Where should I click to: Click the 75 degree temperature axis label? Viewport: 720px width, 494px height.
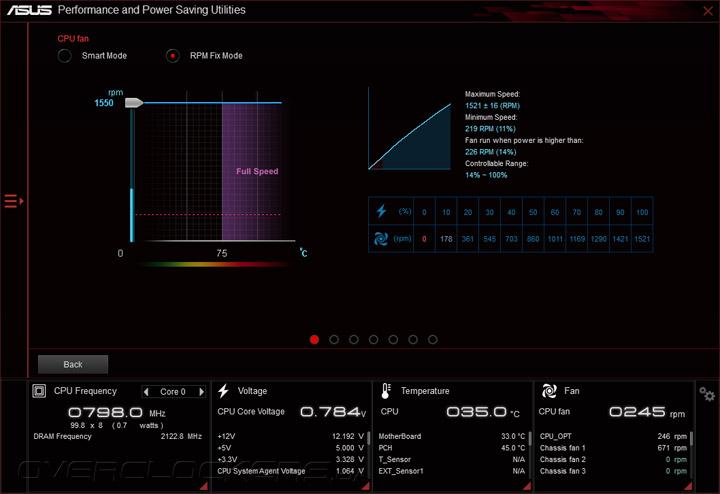pyautogui.click(x=222, y=253)
